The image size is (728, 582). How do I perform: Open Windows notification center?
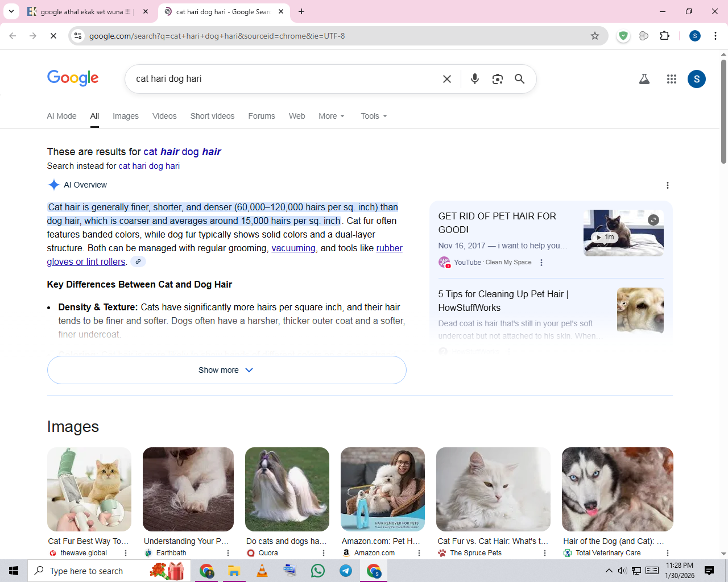click(x=709, y=571)
